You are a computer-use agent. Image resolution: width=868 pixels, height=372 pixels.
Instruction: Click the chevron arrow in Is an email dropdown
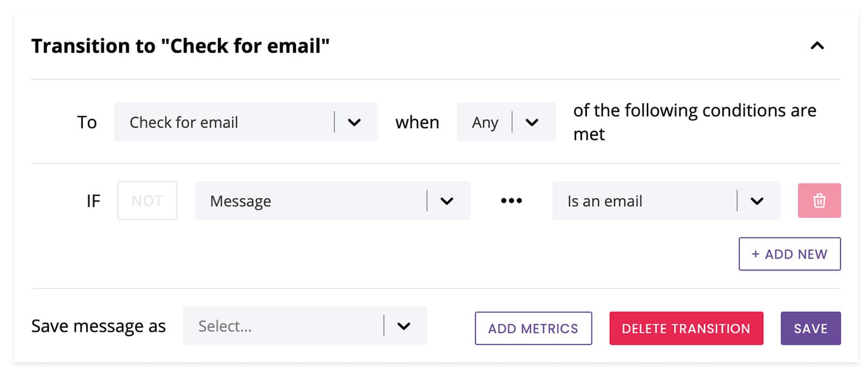coord(757,201)
